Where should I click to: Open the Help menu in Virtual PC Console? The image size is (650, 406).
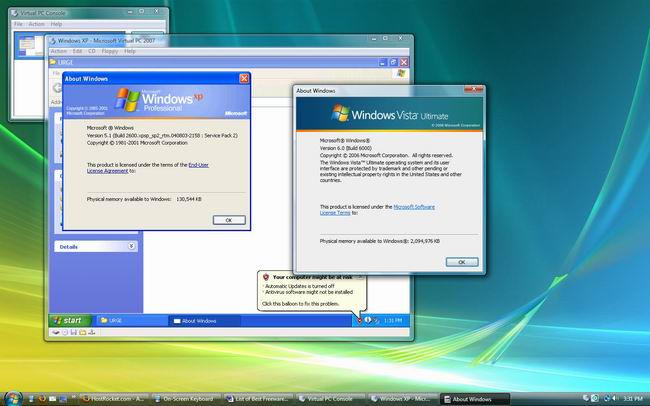(56, 24)
